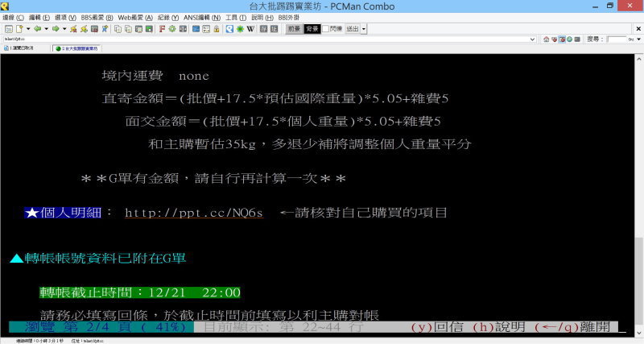Click the 前景 foreground color button
Viewport: 644px width, 344px height.
(x=294, y=29)
